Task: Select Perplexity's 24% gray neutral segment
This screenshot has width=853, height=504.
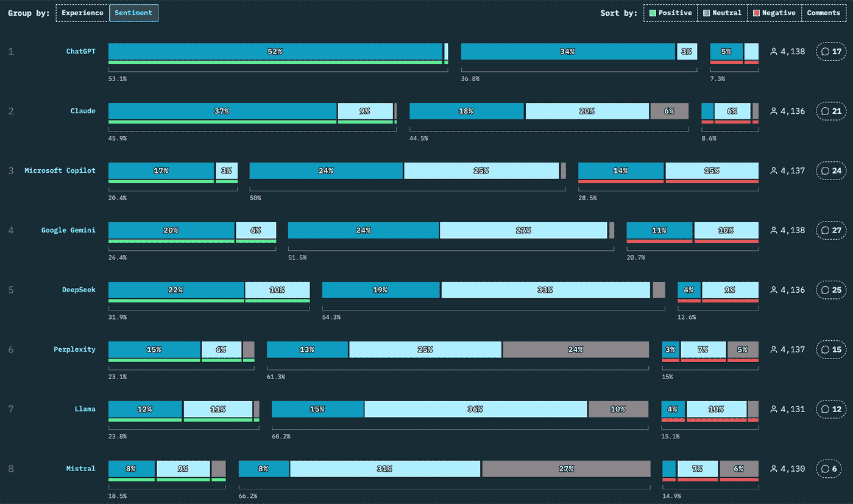Action: click(x=576, y=350)
